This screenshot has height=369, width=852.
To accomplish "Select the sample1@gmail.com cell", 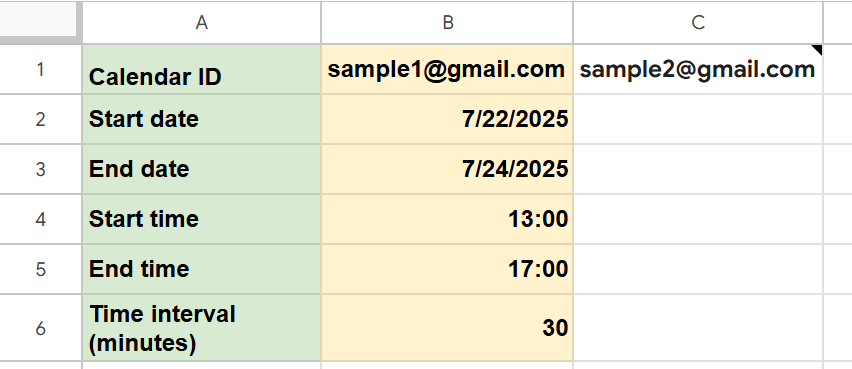I will [447, 69].
